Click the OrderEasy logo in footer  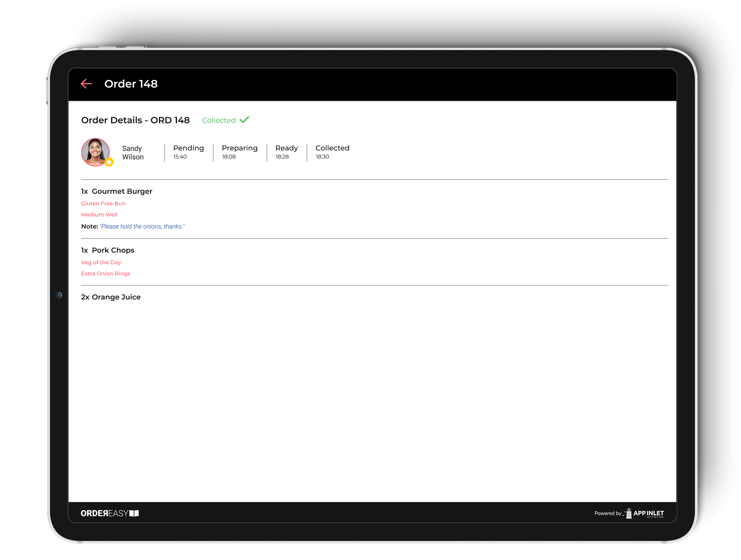[x=110, y=513]
